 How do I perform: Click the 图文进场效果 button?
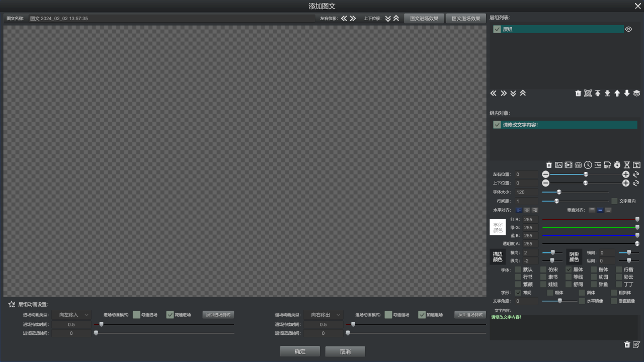pos(424,18)
